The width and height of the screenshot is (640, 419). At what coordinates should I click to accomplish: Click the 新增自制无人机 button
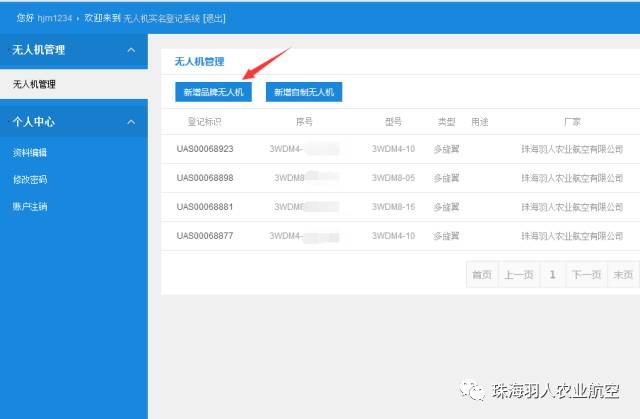pos(304,92)
